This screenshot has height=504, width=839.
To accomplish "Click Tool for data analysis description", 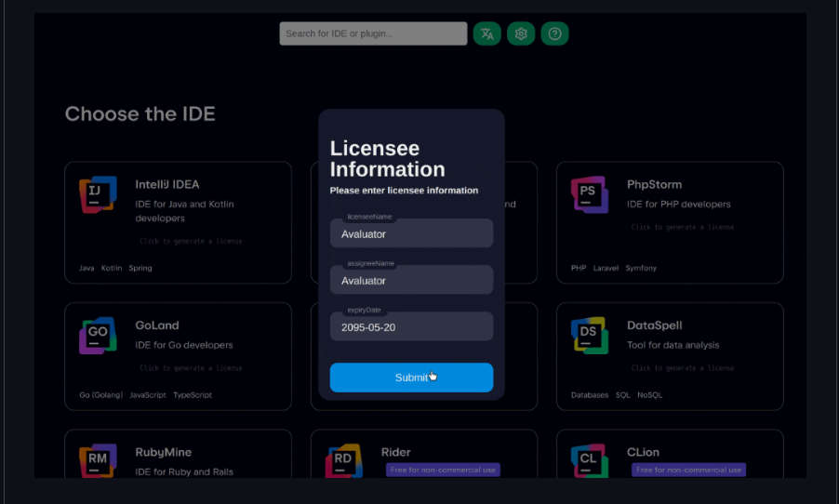I will click(673, 345).
